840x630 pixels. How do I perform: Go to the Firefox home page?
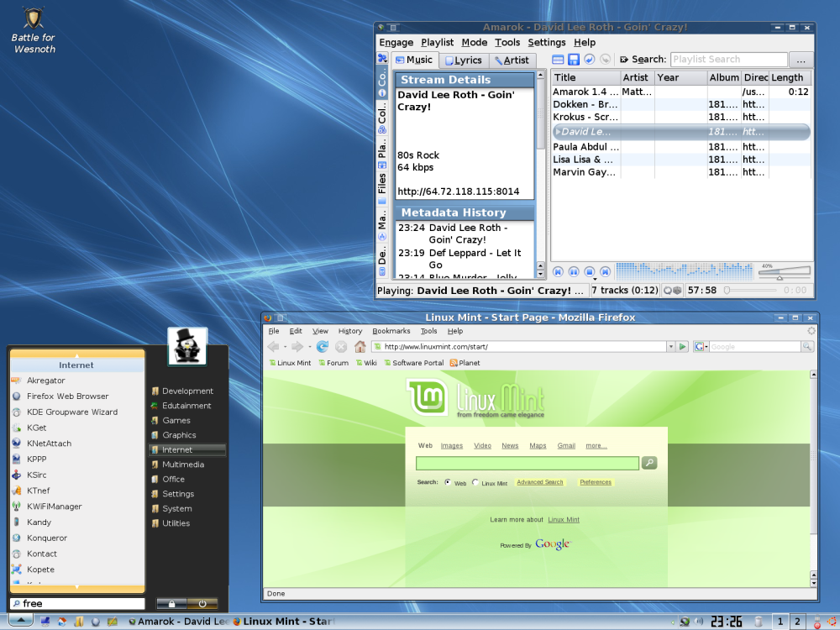click(360, 347)
